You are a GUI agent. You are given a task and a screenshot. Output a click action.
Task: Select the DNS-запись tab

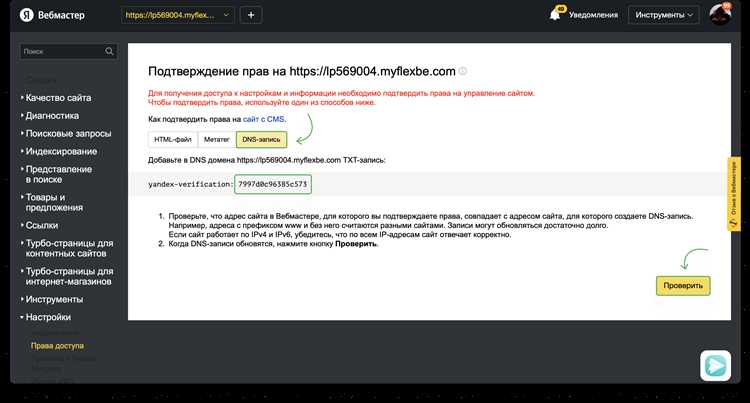[x=261, y=139]
